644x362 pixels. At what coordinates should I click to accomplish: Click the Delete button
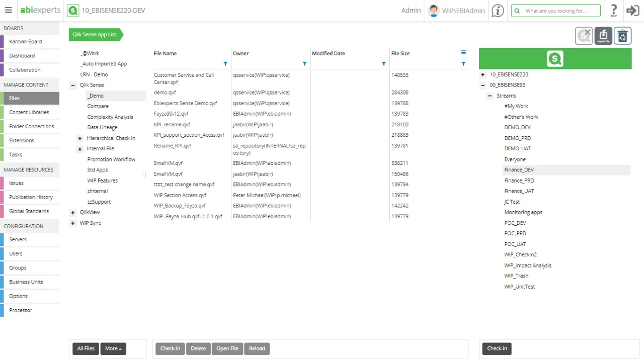[x=198, y=348]
